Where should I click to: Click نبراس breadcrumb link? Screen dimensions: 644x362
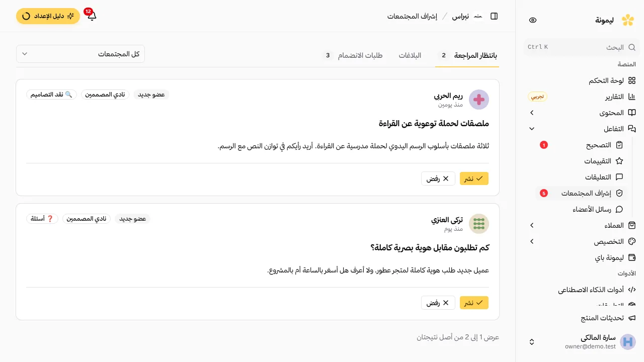[x=460, y=16]
